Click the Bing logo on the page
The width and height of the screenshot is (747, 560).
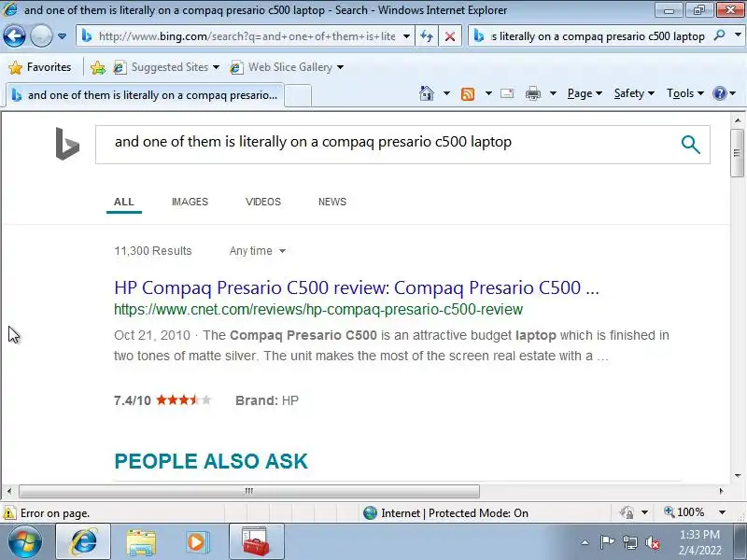coord(67,144)
